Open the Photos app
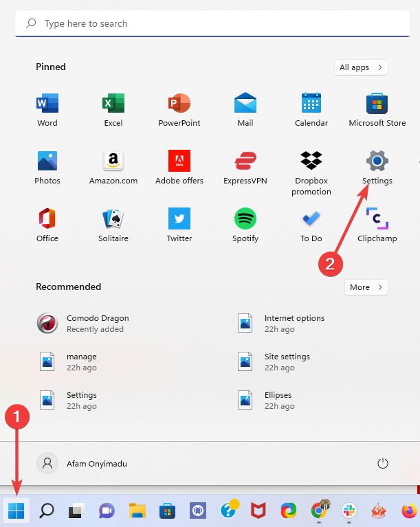This screenshot has height=527, width=420. tap(47, 168)
